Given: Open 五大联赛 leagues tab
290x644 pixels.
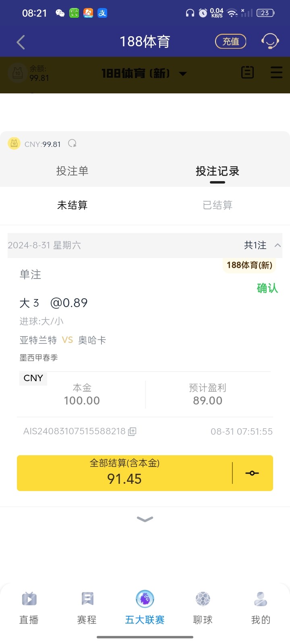Looking at the screenshot, I should coord(145,608).
